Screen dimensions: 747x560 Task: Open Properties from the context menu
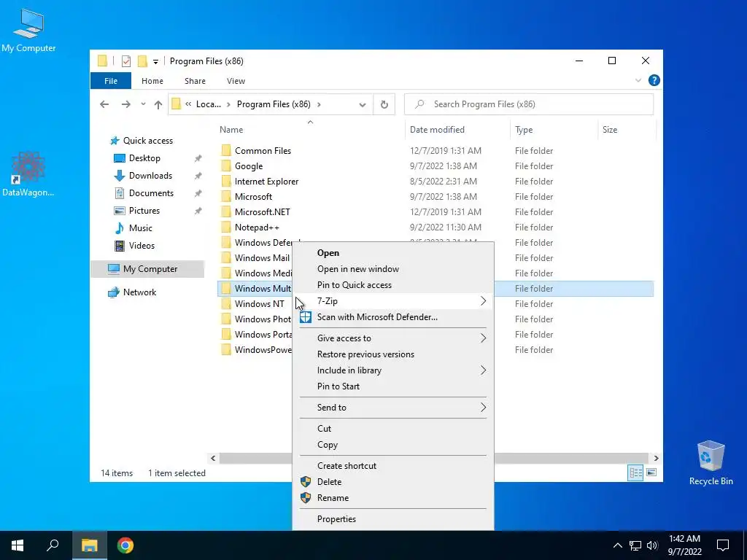point(393,519)
